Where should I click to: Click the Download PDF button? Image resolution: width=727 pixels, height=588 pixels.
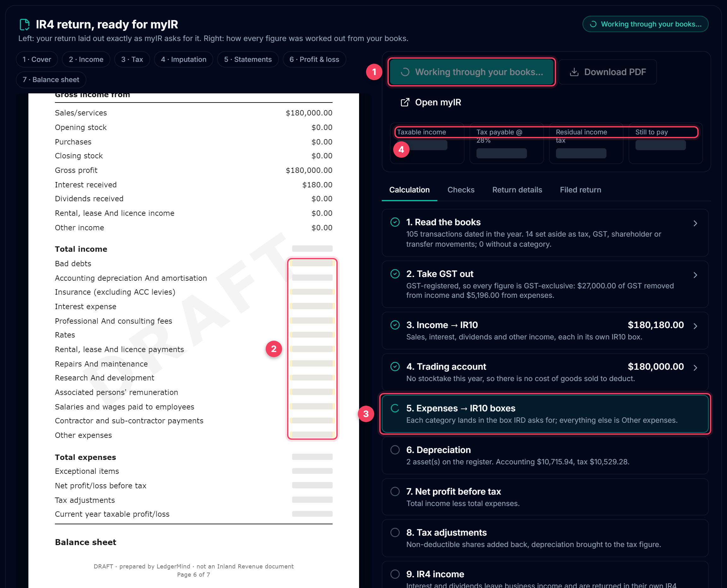click(608, 72)
